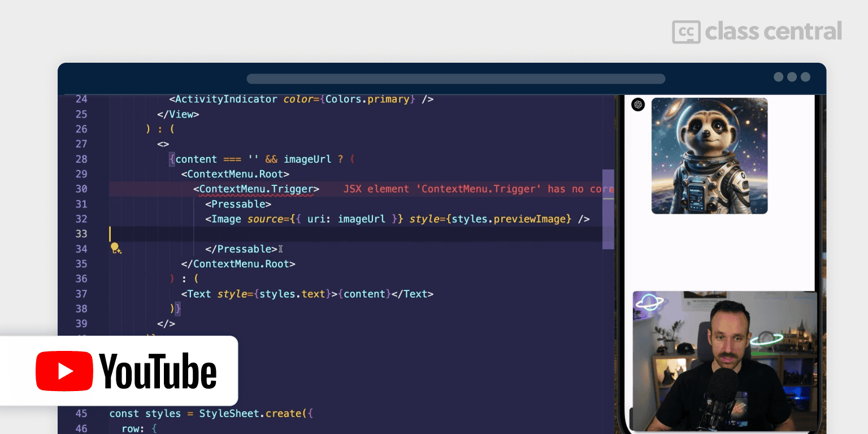Image resolution: width=868 pixels, height=434 pixels.
Task: Click the editor minimap scrollbar highlight
Action: point(608,209)
